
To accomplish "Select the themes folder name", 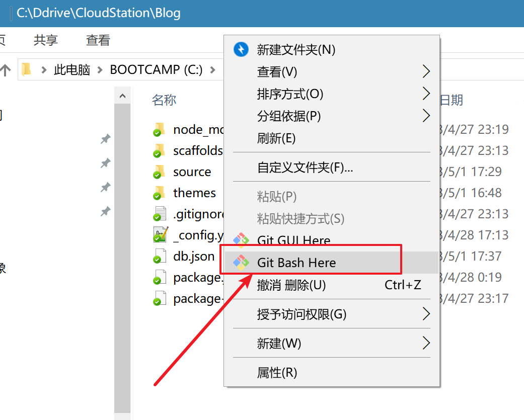I will (194, 193).
